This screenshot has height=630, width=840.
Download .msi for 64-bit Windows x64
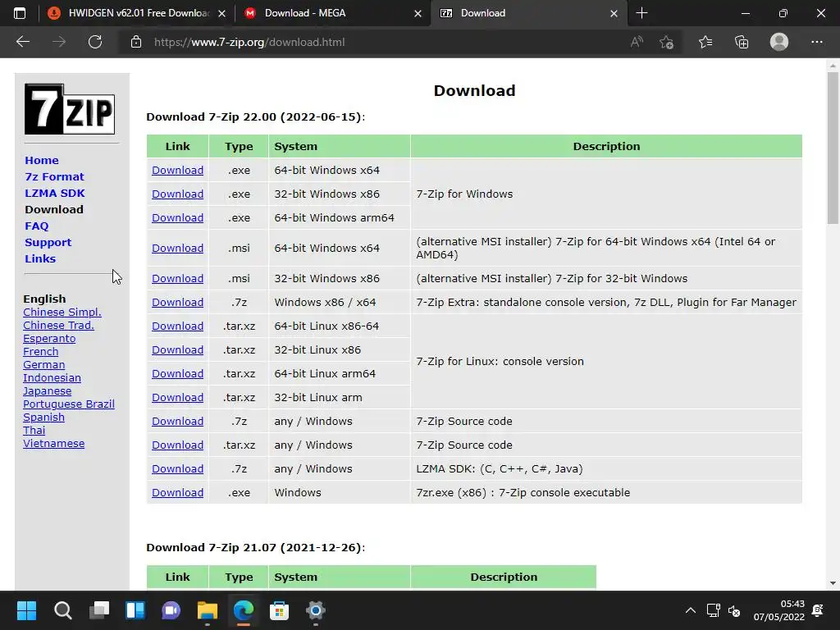point(177,248)
